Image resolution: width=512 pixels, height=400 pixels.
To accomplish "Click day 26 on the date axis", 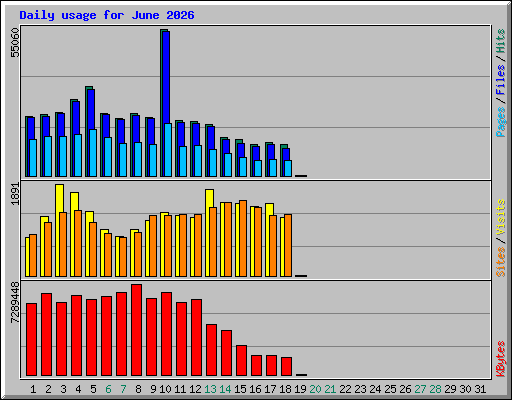I will [x=405, y=389].
